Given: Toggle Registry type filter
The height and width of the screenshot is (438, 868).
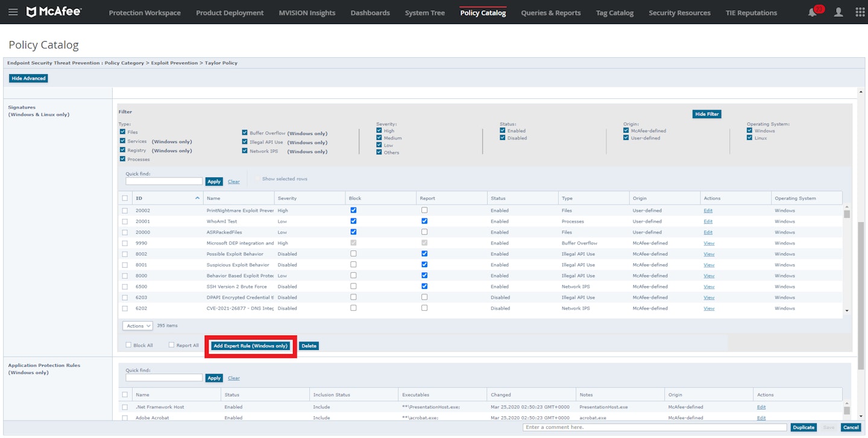Looking at the screenshot, I should point(123,150).
